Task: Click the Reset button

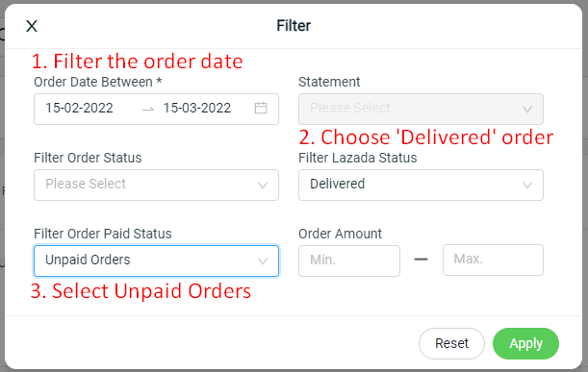Action: (451, 343)
